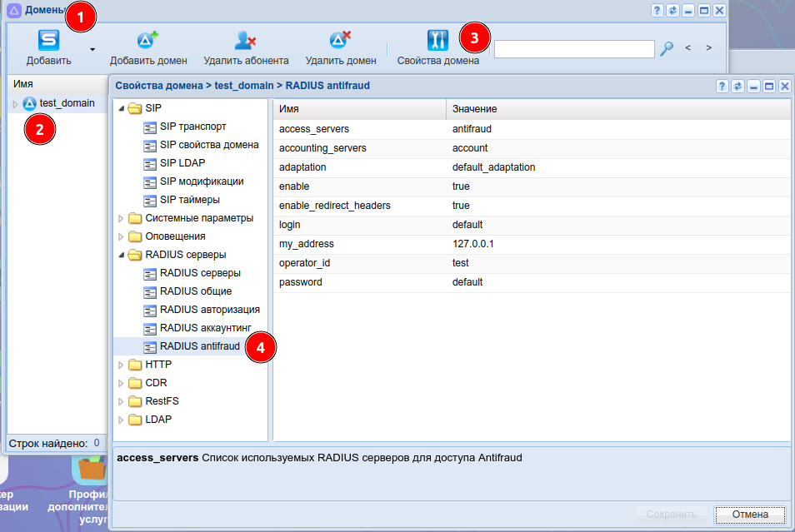Click the Add domain toolbar icon
This screenshot has height=532, width=795.
click(x=147, y=41)
